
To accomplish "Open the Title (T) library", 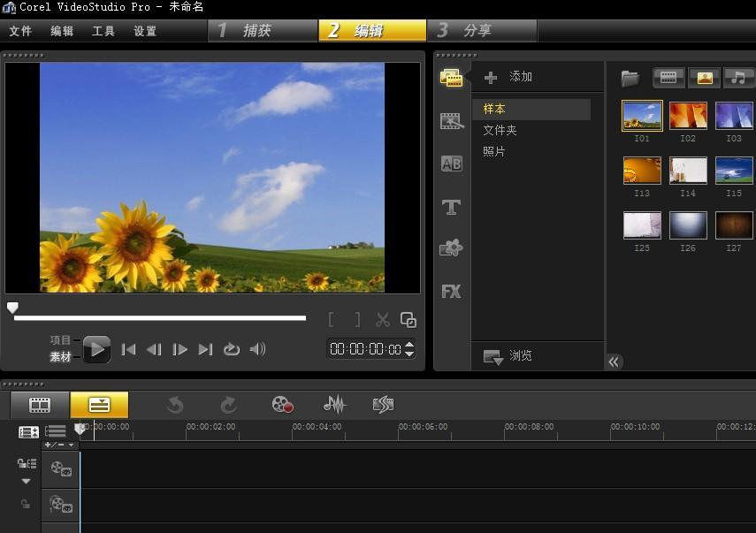I will [x=451, y=207].
